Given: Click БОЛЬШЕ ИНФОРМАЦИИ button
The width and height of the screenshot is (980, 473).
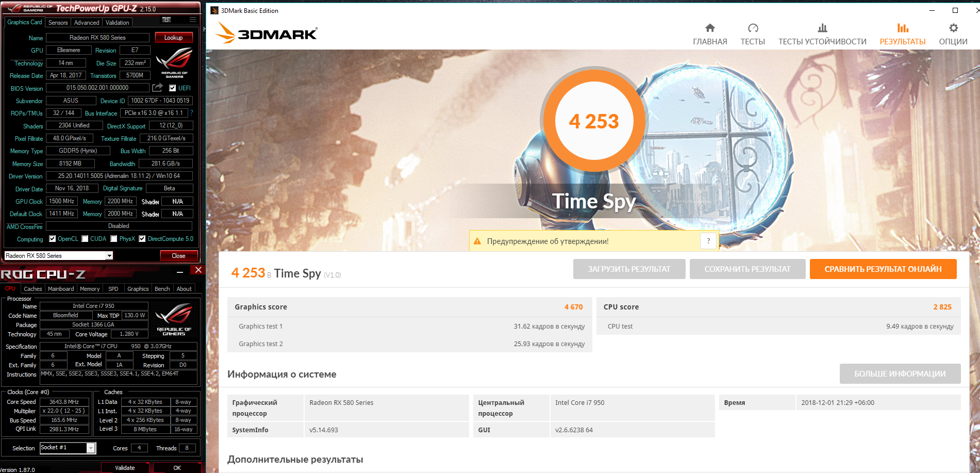Looking at the screenshot, I should coord(900,374).
